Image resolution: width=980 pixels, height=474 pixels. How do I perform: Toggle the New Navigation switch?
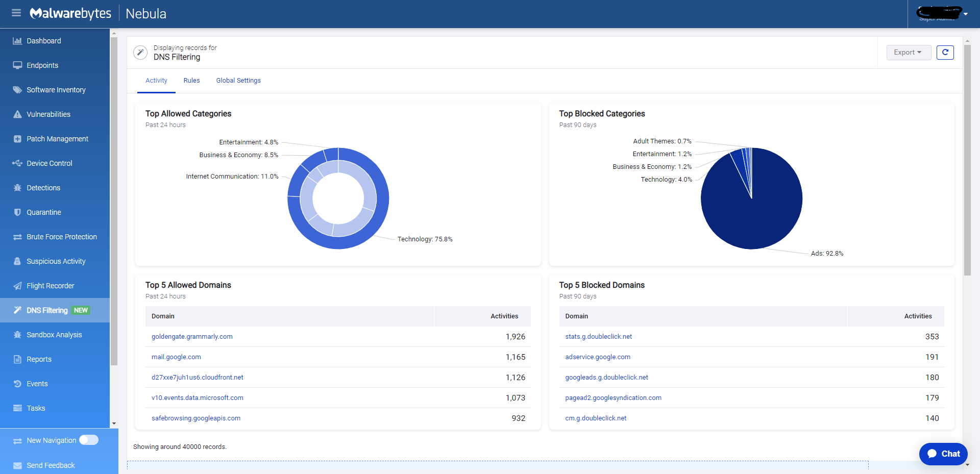[89, 440]
